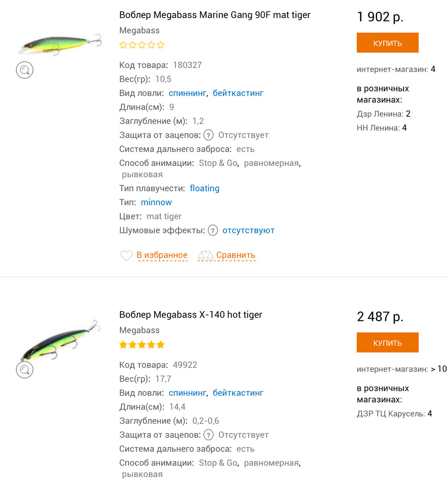Screen dimensions: 448x483
Task: Zoom the Marine Gang 90F product image
Action: [25, 70]
